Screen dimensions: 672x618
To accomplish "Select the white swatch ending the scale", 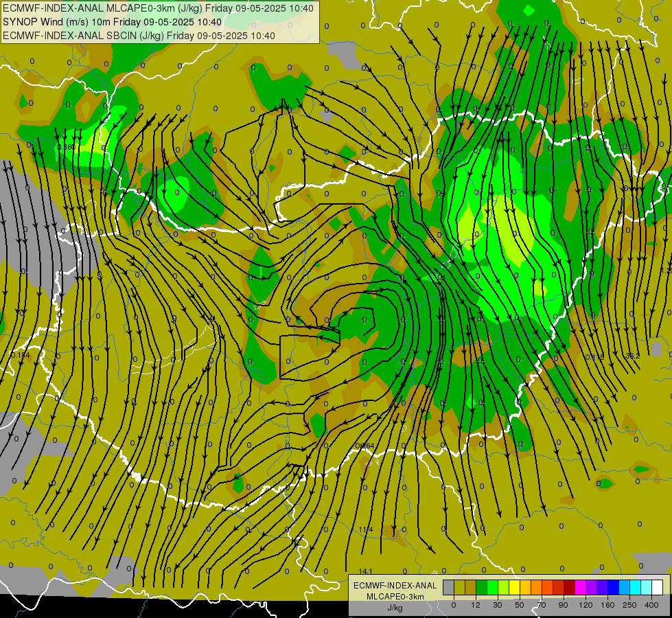I will [x=658, y=587].
